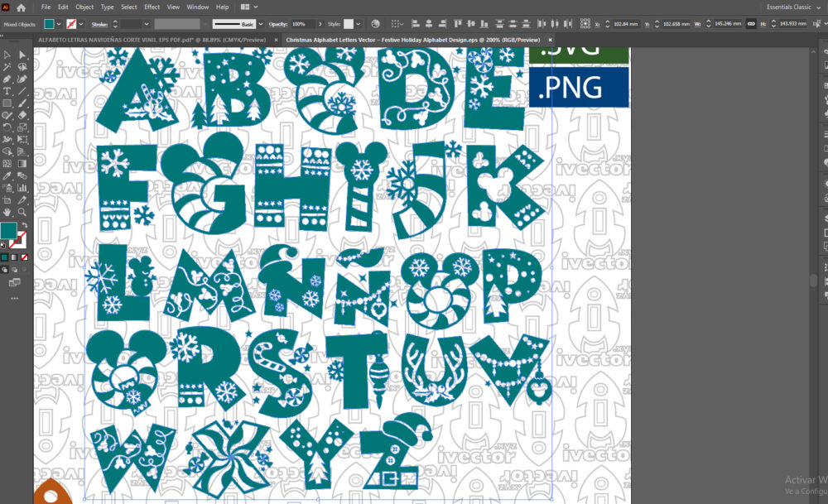Screen dimensions: 828x504
Task: Click Vertical Align Top icon
Action: (x=457, y=24)
